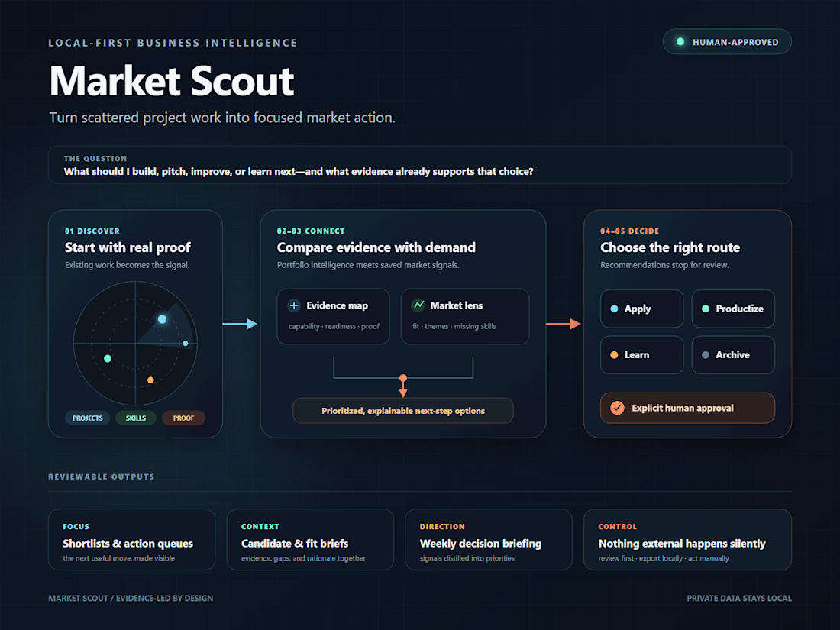840x630 pixels.
Task: Choose the Archive route option
Action: pos(733,354)
